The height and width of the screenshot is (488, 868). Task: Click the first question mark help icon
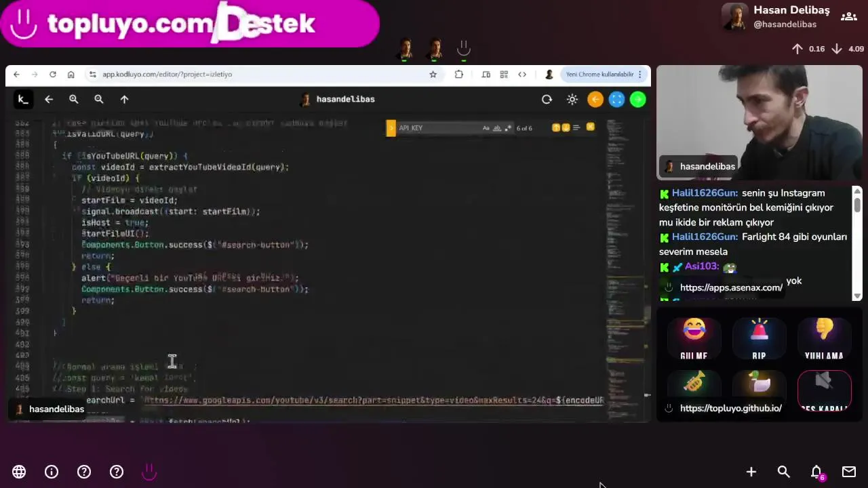pyautogui.click(x=84, y=472)
